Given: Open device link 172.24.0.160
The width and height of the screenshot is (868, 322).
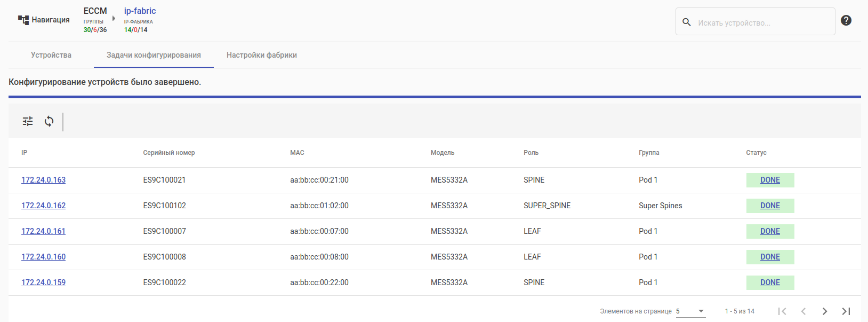Looking at the screenshot, I should click(x=43, y=257).
